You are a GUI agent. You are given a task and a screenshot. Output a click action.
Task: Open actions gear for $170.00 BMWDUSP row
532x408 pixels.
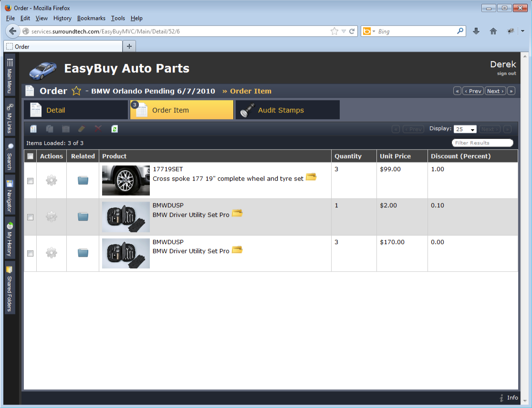52,253
